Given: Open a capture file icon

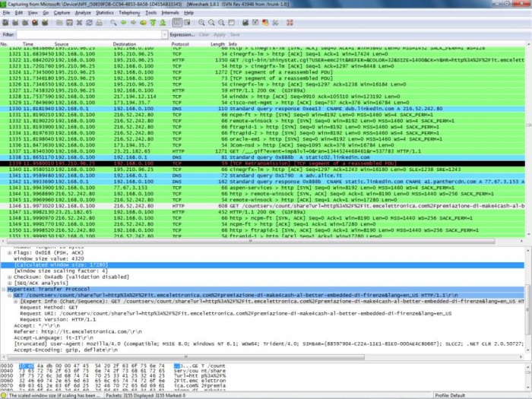Looking at the screenshot, I should pyautogui.click(x=59, y=23).
